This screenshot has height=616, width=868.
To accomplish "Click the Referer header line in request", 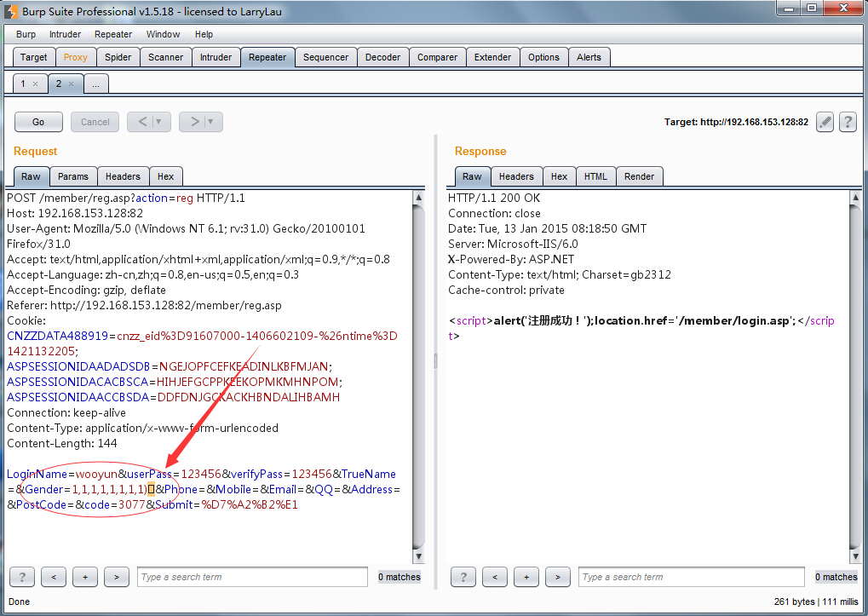I will 144,306.
